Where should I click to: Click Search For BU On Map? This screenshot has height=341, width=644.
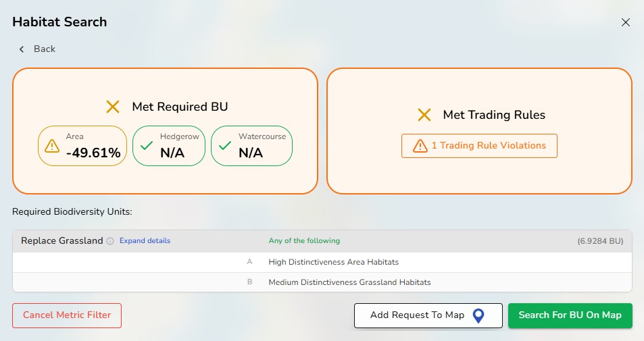pos(570,315)
